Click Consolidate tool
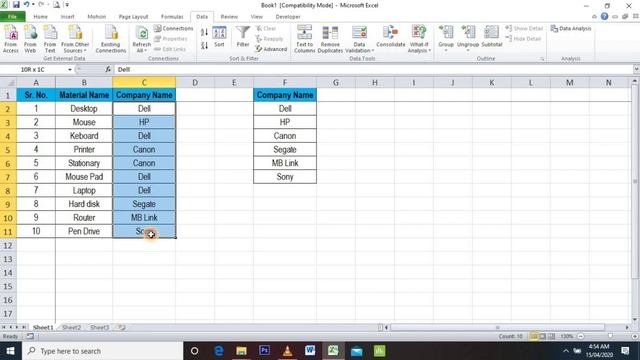Viewport: 640px width, 360px height. [x=391, y=37]
